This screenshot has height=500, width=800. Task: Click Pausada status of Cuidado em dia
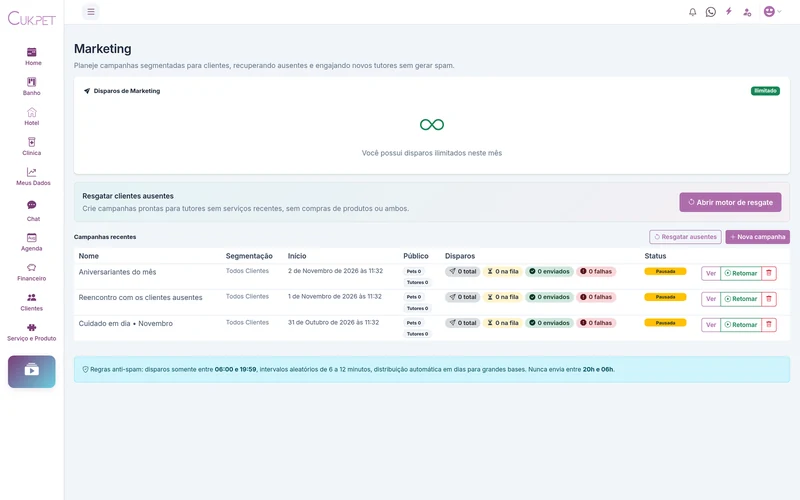(x=665, y=323)
